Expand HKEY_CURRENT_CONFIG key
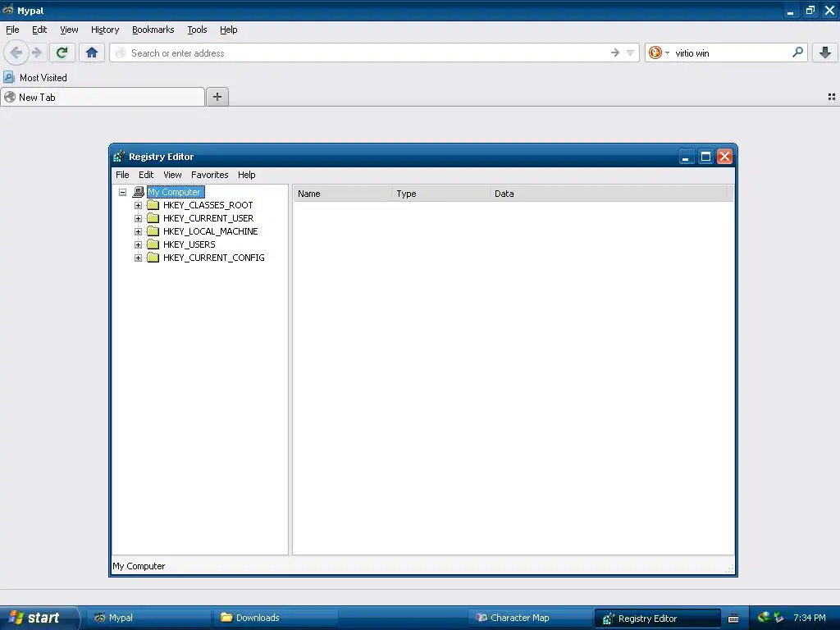The image size is (840, 630). (138, 258)
